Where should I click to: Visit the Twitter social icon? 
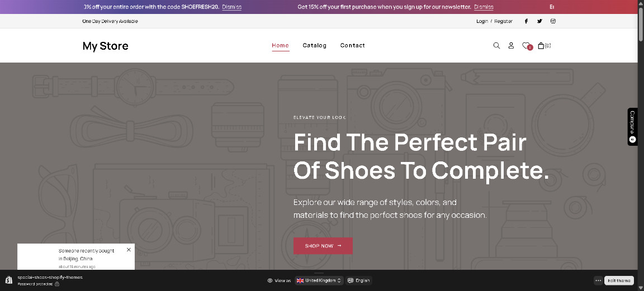pyautogui.click(x=539, y=21)
